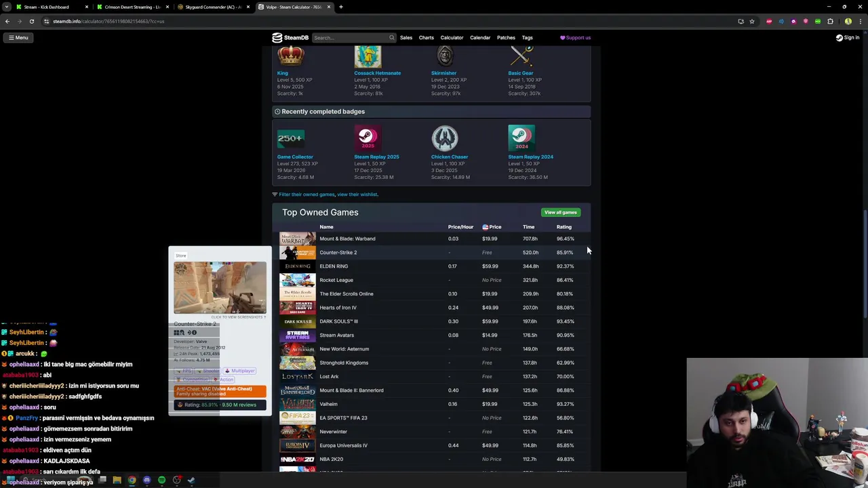Screen dimensions: 868x488
Task: Sort table by Rating column header
Action: [x=564, y=227]
